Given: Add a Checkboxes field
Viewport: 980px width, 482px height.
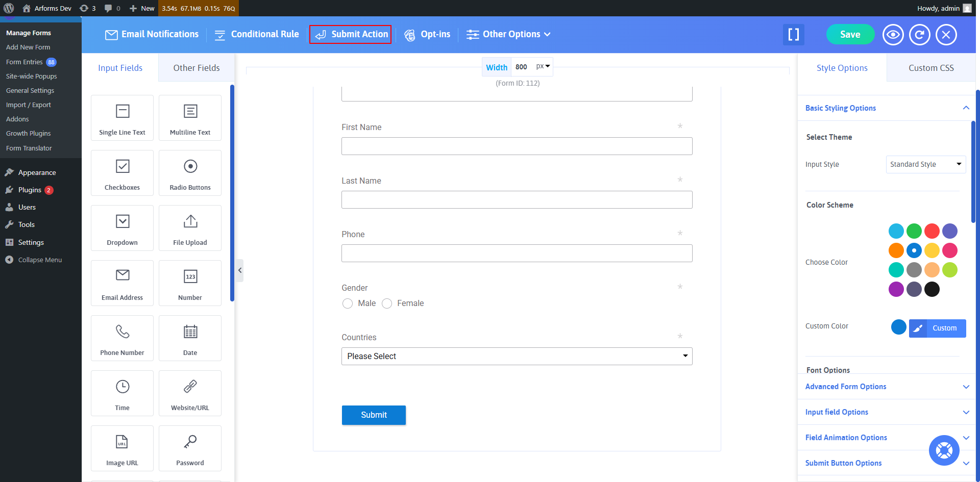Looking at the screenshot, I should (x=122, y=173).
